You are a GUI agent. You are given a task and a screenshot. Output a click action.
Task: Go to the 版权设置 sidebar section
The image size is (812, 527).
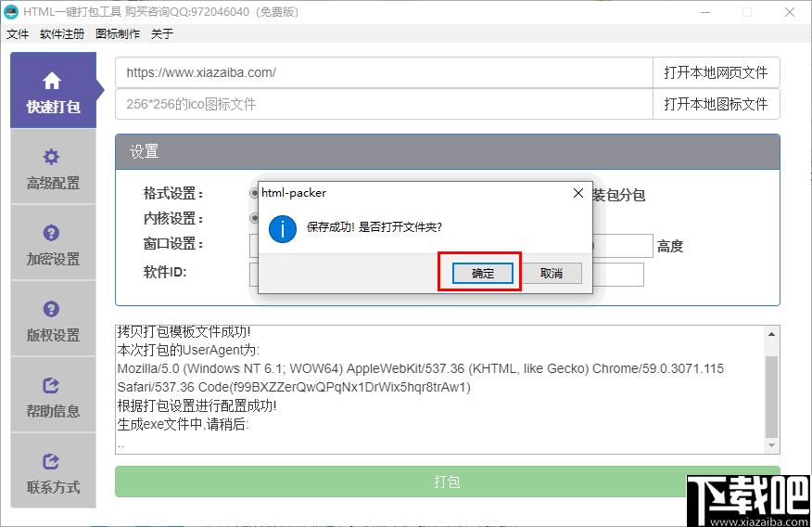click(53, 319)
